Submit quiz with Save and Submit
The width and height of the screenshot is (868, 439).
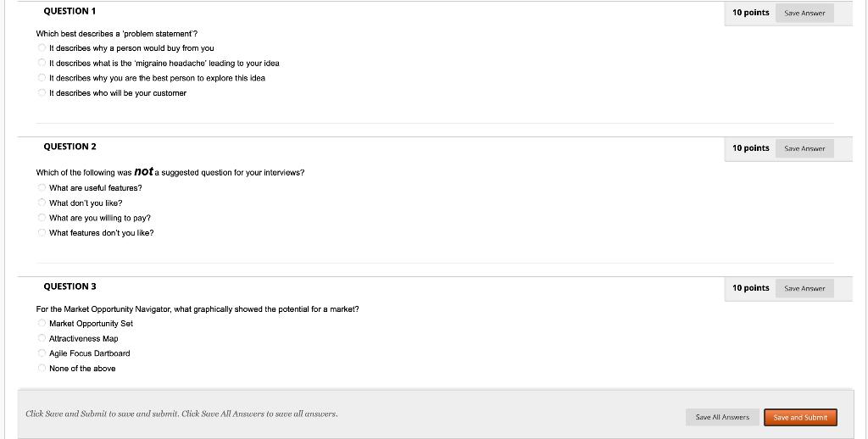[800, 417]
